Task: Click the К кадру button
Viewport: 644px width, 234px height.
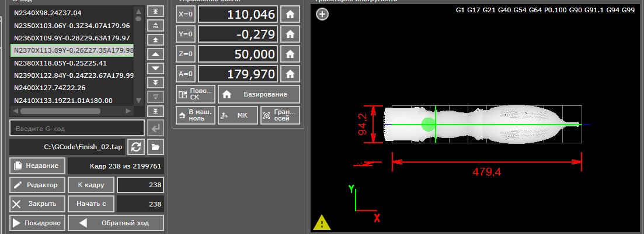Action: tap(91, 185)
